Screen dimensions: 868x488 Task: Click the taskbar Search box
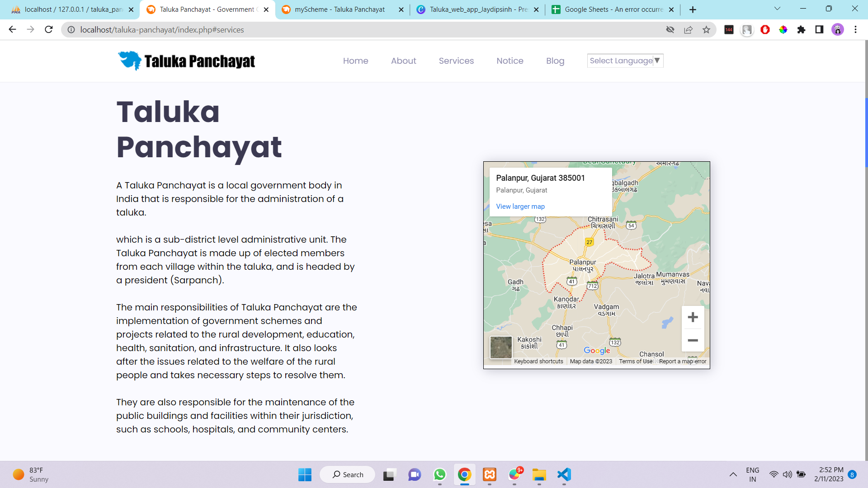(347, 474)
